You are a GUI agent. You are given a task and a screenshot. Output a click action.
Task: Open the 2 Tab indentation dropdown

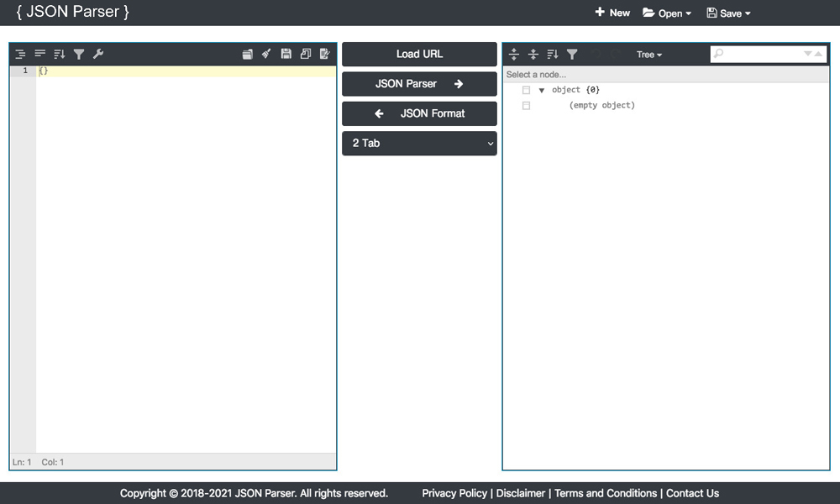[419, 144]
